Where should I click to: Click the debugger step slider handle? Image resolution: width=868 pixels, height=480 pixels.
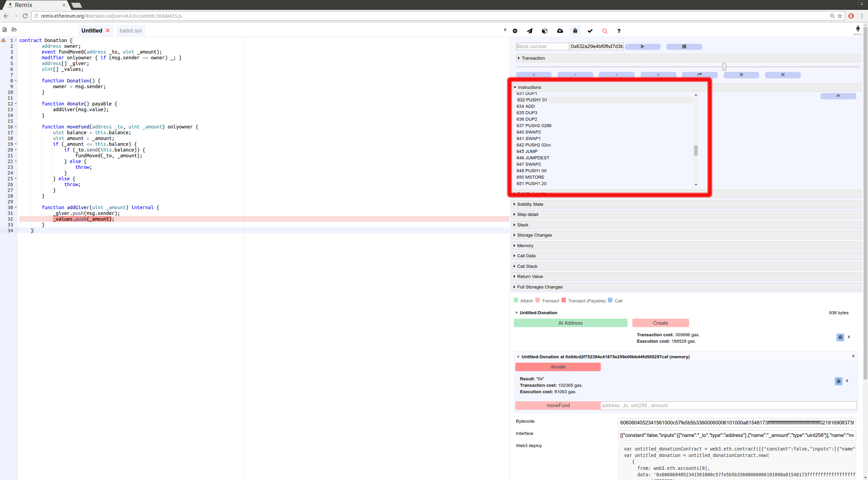(x=724, y=66)
